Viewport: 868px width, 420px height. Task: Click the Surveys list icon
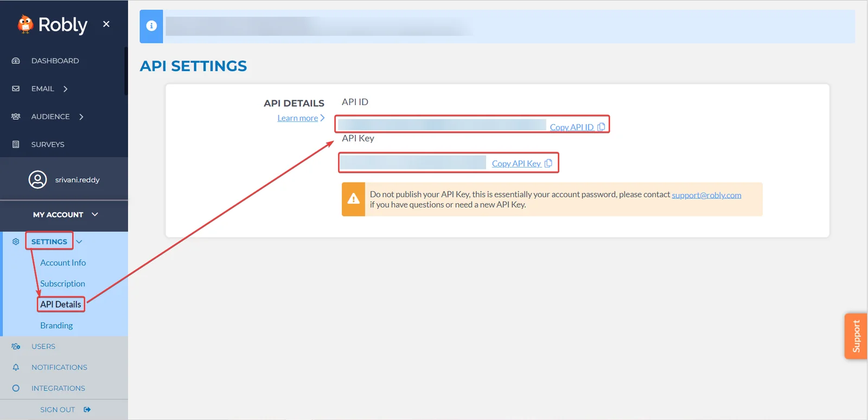(16, 145)
